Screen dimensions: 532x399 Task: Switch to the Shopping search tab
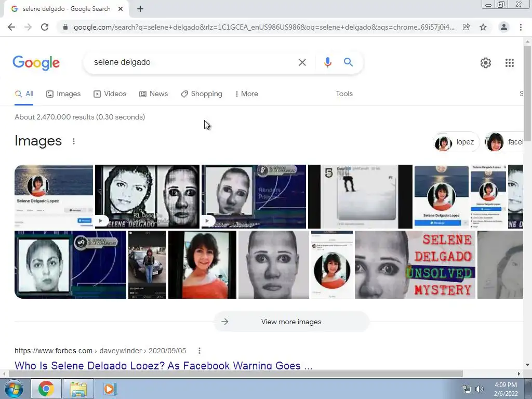coord(202,94)
